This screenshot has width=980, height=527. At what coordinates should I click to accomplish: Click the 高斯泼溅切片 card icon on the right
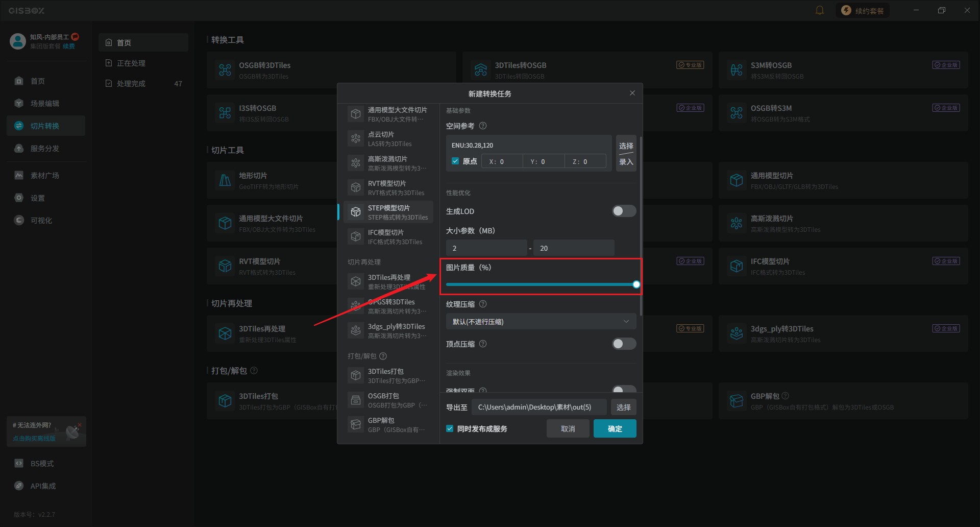point(737,223)
